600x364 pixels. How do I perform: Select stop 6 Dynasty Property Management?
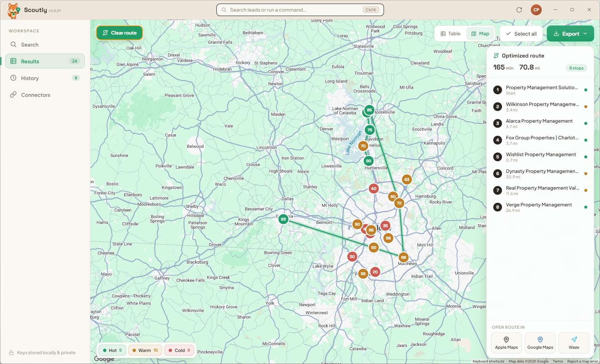pyautogui.click(x=540, y=174)
